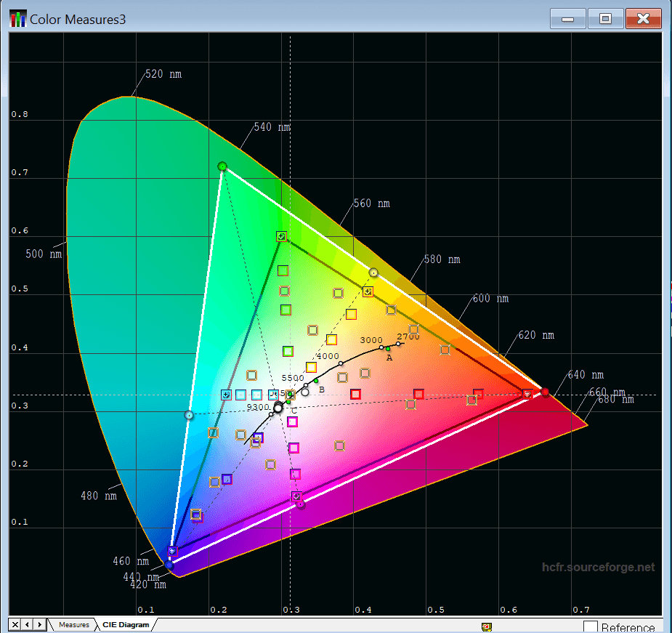672x633 pixels.
Task: Click the illuminant A marker on the blackbody curve
Action: (388, 349)
